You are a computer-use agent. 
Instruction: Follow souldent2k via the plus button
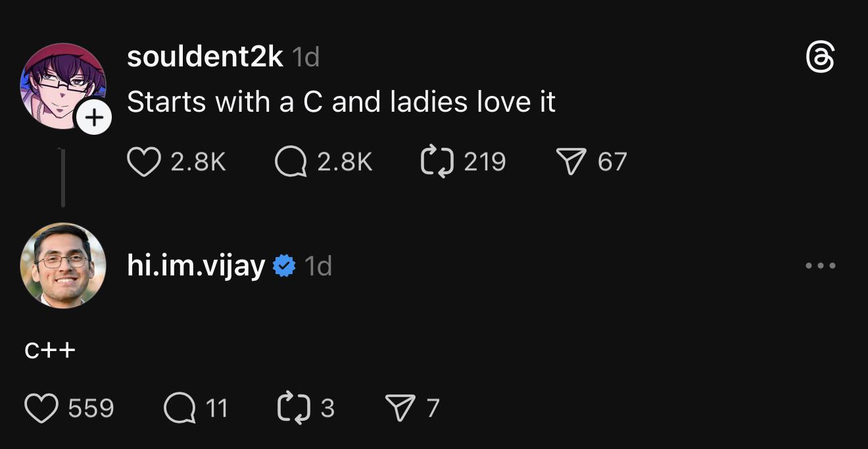(95, 118)
